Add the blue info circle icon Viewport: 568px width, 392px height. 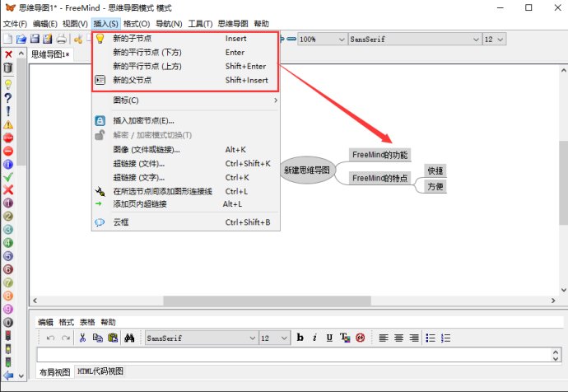pos(8,164)
